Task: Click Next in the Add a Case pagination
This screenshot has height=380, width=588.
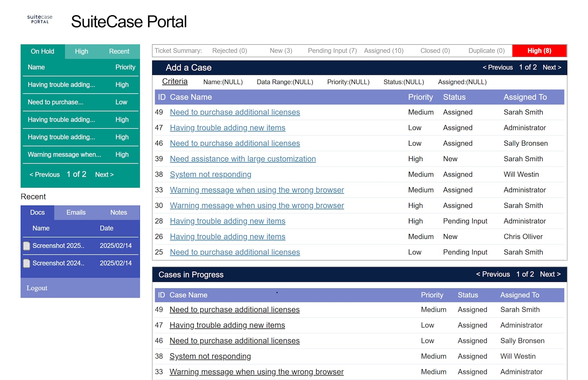Action: [x=551, y=67]
